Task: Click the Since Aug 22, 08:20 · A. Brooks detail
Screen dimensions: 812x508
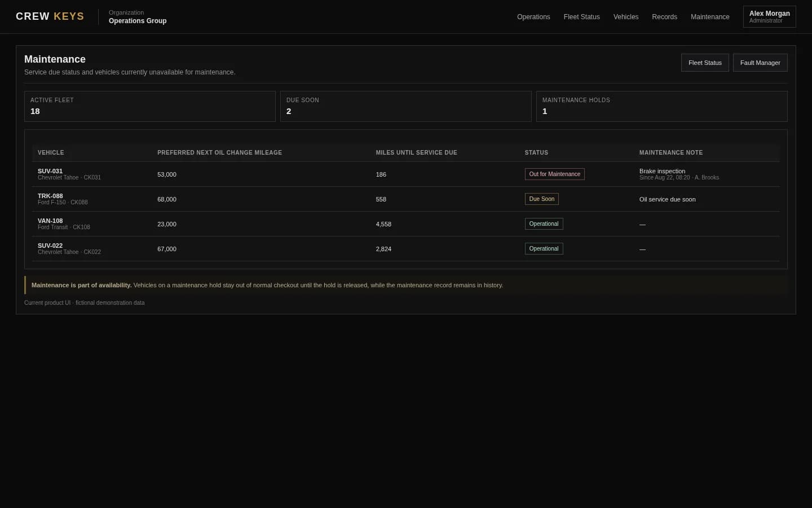Action: [x=679, y=178]
